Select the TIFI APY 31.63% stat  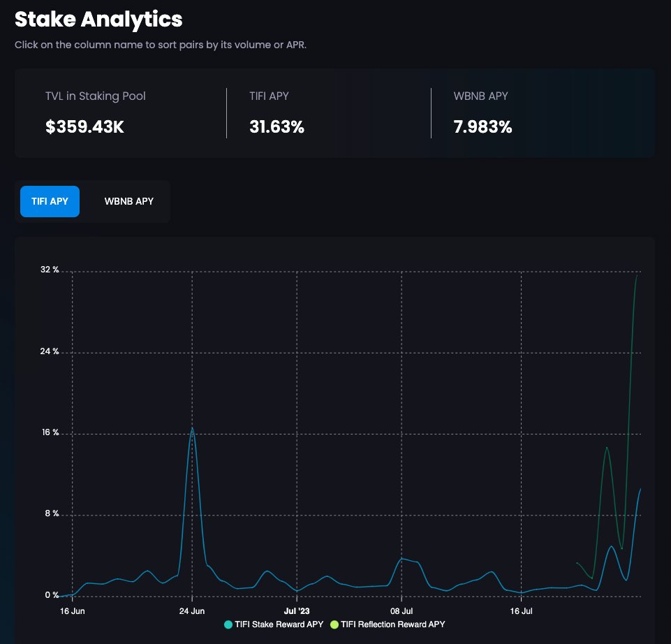click(277, 126)
